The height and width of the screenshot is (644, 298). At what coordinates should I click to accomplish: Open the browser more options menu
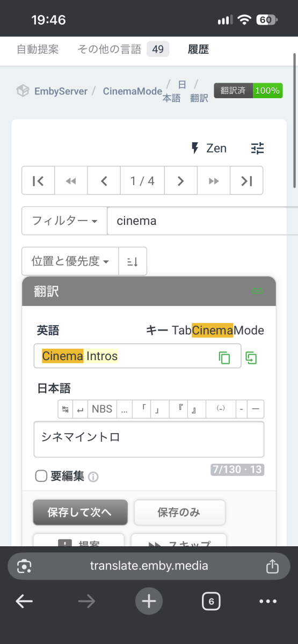pos(268,602)
